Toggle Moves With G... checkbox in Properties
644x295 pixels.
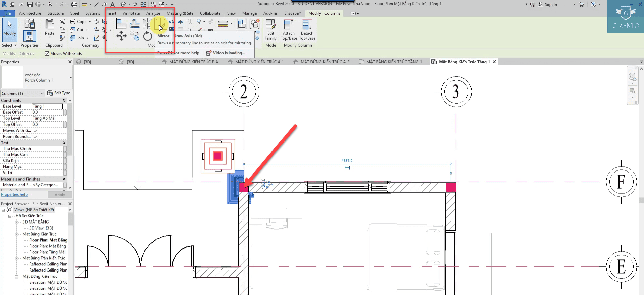(35, 131)
